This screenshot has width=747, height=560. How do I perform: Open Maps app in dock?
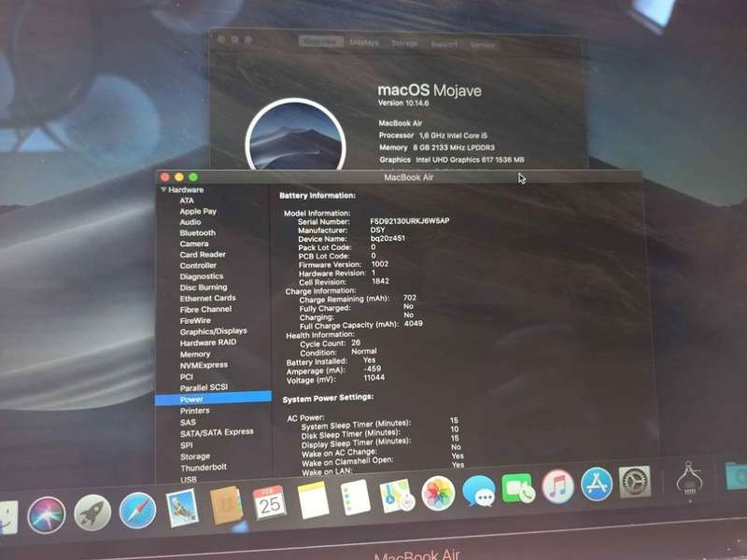point(396,497)
